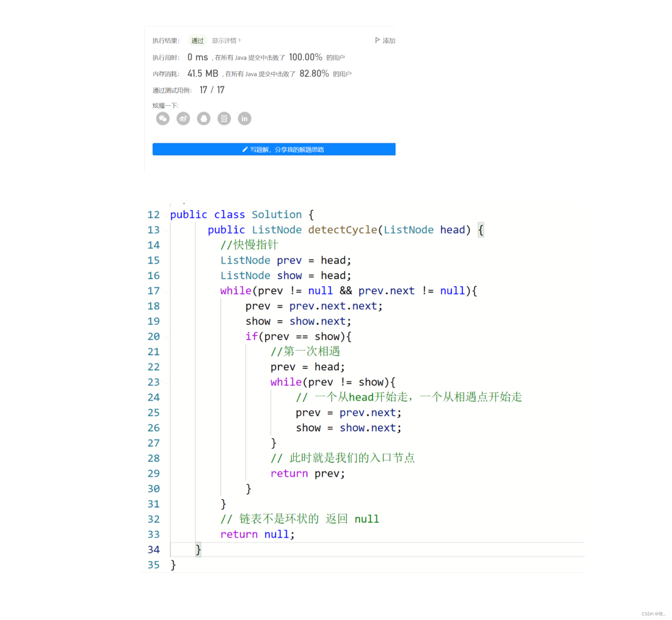The width and height of the screenshot is (672, 620).
Task: Click the 通过 result badge
Action: point(197,40)
